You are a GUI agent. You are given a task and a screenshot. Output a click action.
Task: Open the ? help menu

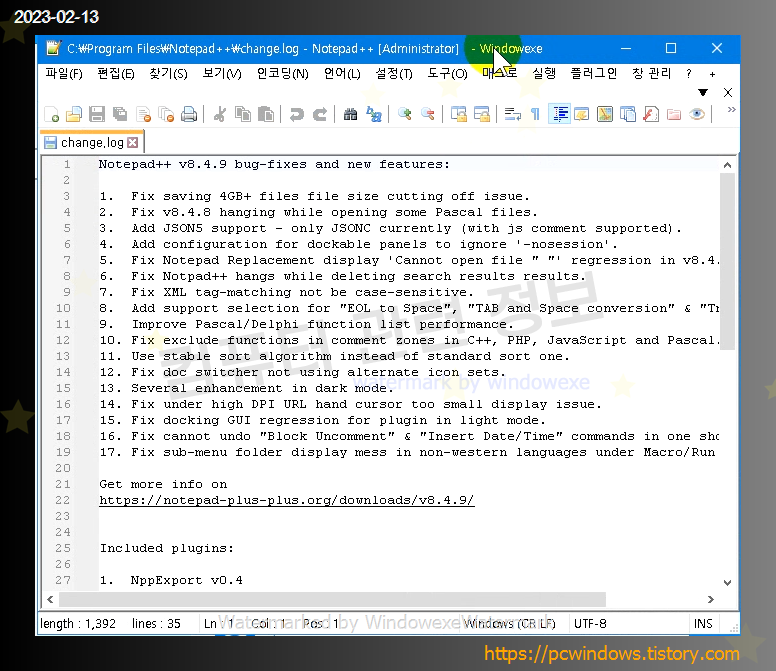pos(688,74)
